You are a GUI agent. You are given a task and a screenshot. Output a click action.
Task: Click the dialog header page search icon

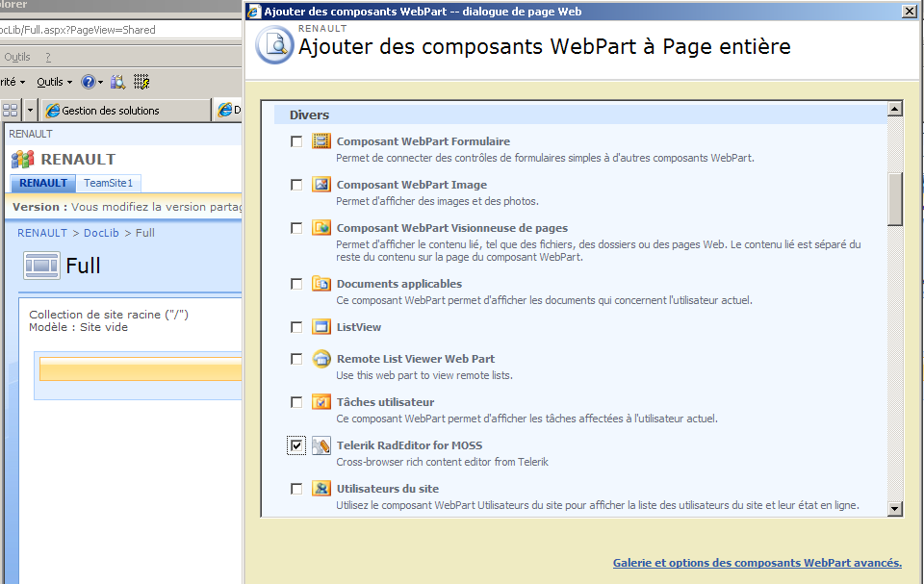[274, 45]
